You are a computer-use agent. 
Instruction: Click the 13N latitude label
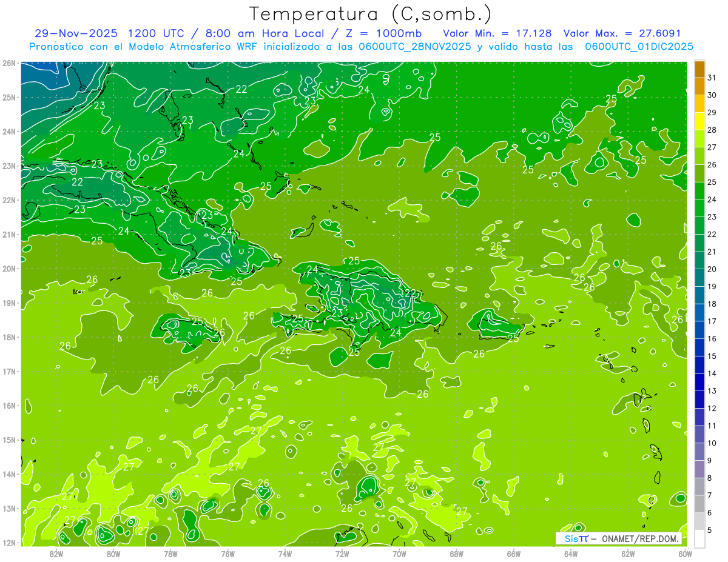[9, 508]
